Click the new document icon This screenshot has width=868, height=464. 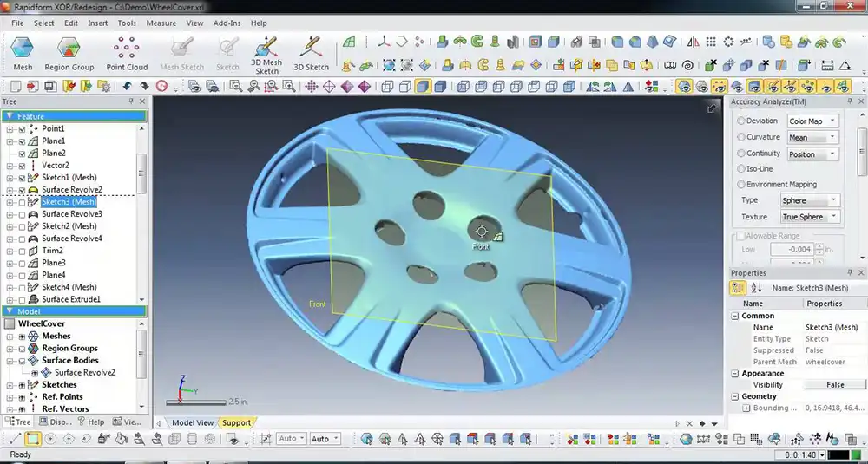coord(16,86)
